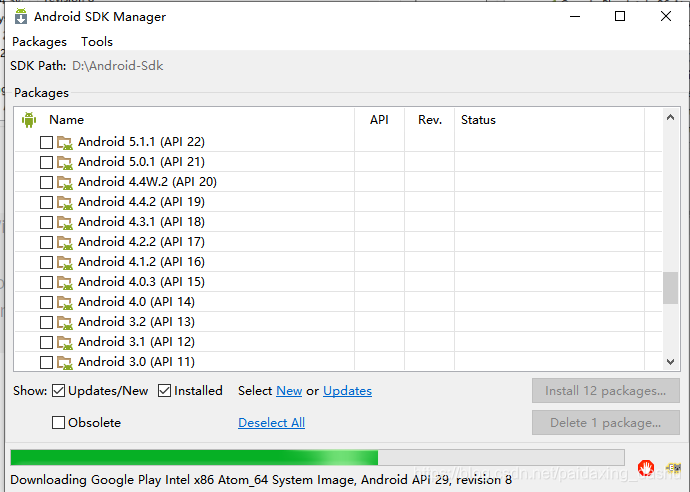Screen dimensions: 690x492
Task: Click the scrollbar up arrow in package list
Action: 670,117
